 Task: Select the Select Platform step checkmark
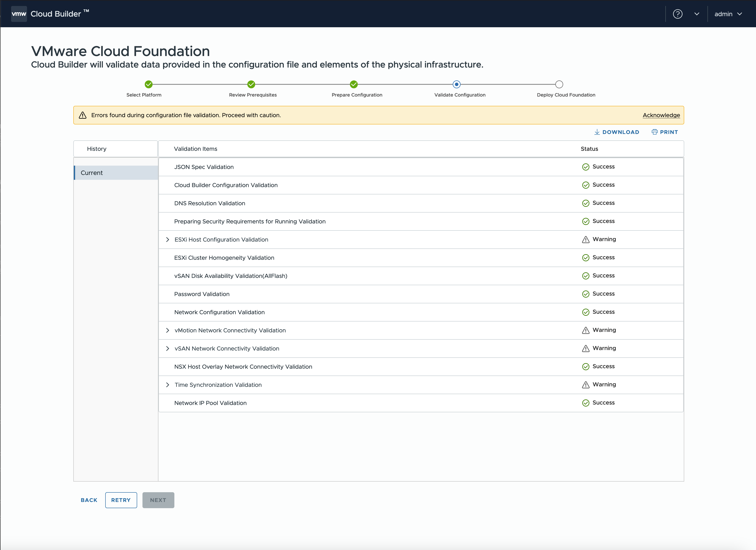pos(149,84)
